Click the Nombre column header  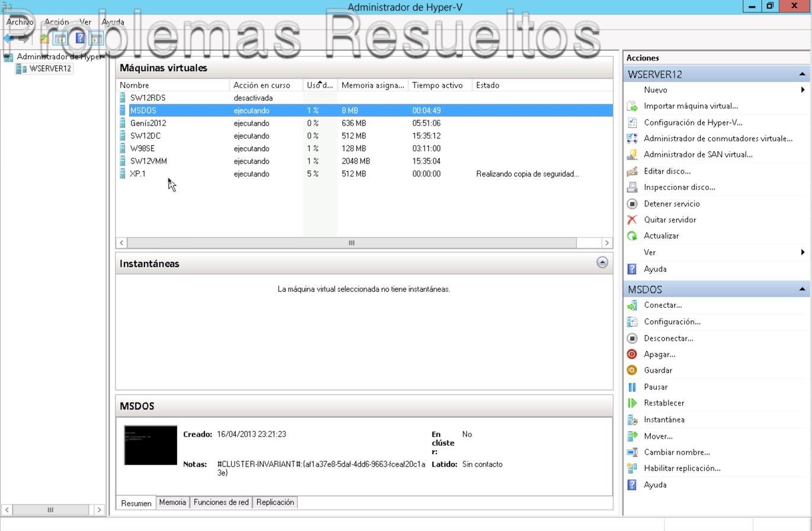(x=173, y=85)
